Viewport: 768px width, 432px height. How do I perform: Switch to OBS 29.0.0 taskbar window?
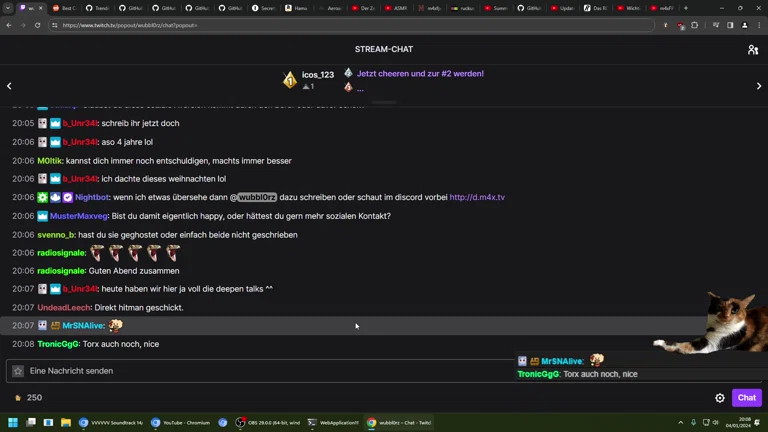[268, 422]
